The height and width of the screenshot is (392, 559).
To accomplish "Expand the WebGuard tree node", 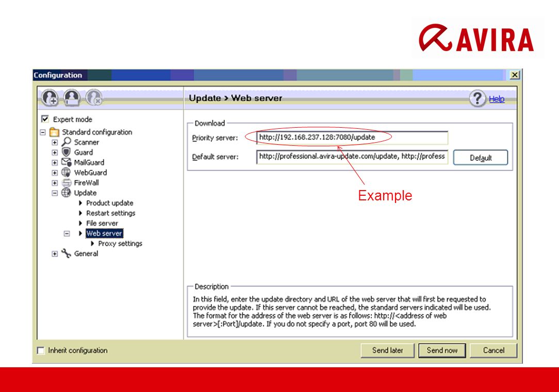I will pos(55,173).
